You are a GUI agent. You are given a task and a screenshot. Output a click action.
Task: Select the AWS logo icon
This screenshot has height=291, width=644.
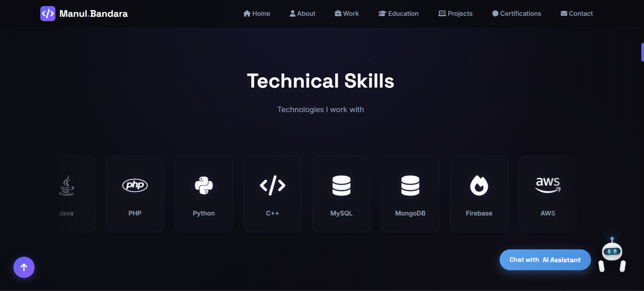(x=548, y=185)
